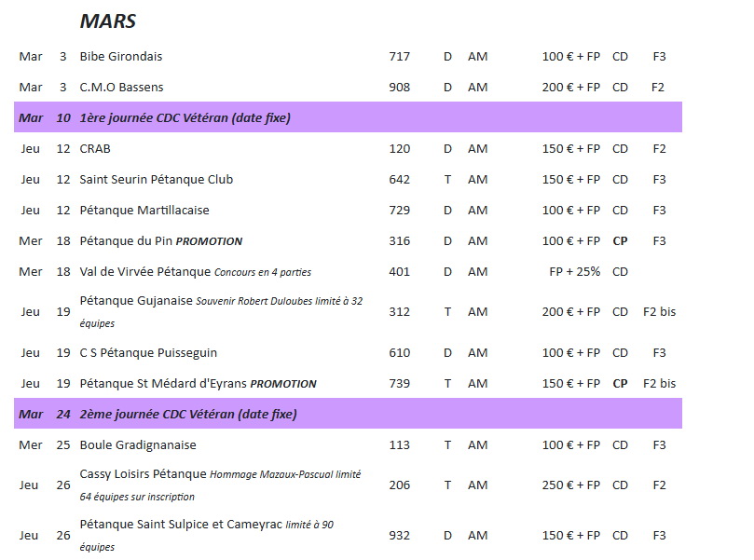
Task: Click the Souvenir Robert Duloubes note
Action: tap(278, 301)
